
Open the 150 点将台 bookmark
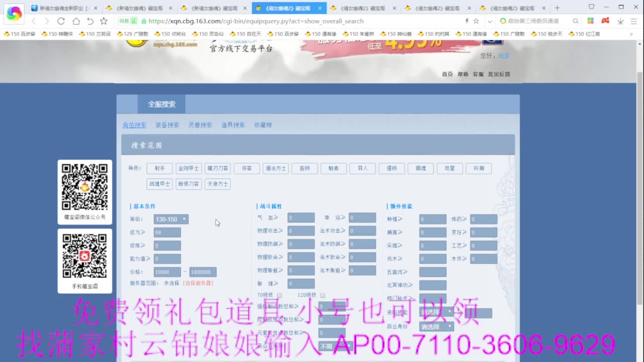pos(170,34)
